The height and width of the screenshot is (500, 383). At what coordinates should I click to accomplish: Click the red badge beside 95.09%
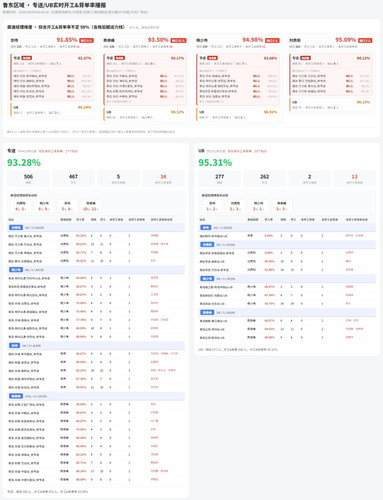point(365,40)
